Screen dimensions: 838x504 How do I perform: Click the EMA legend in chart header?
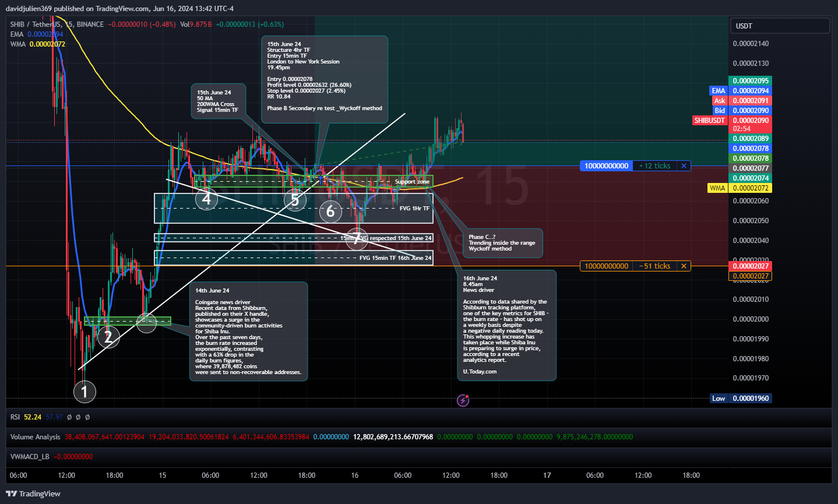click(37, 34)
